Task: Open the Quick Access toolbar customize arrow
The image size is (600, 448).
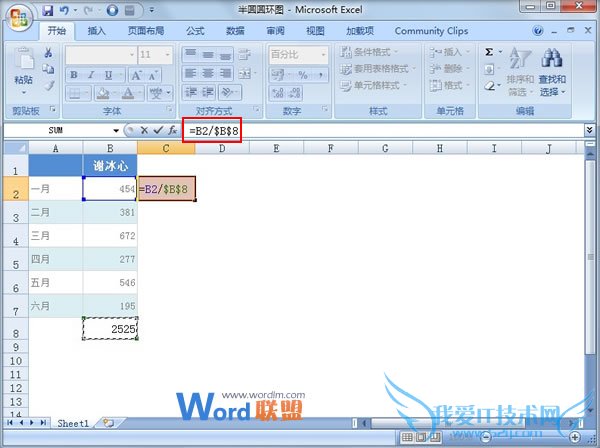Action: click(152, 10)
